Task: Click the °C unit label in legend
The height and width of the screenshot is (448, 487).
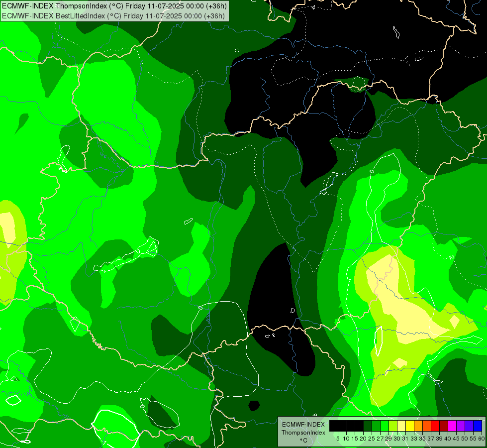Action: coord(303,441)
